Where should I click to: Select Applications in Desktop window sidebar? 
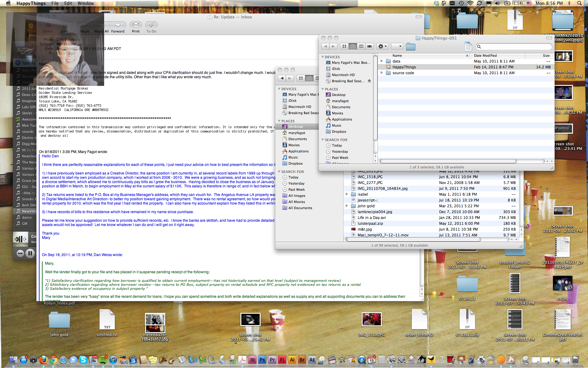[298, 151]
